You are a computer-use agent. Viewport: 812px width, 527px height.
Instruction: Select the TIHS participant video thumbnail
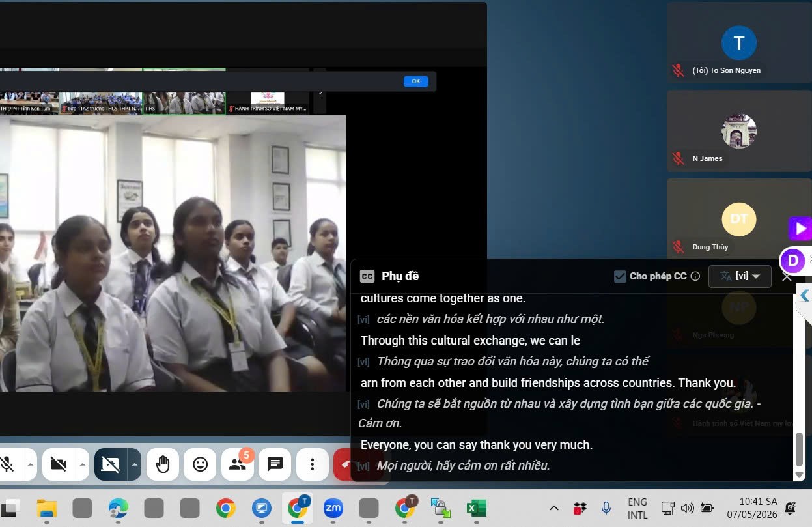[184, 102]
